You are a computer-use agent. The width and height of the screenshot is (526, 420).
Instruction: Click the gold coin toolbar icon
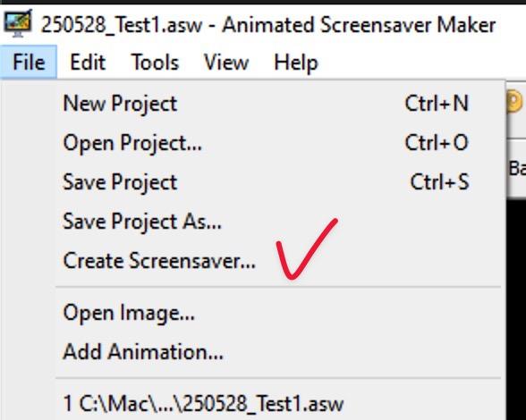tap(515, 102)
